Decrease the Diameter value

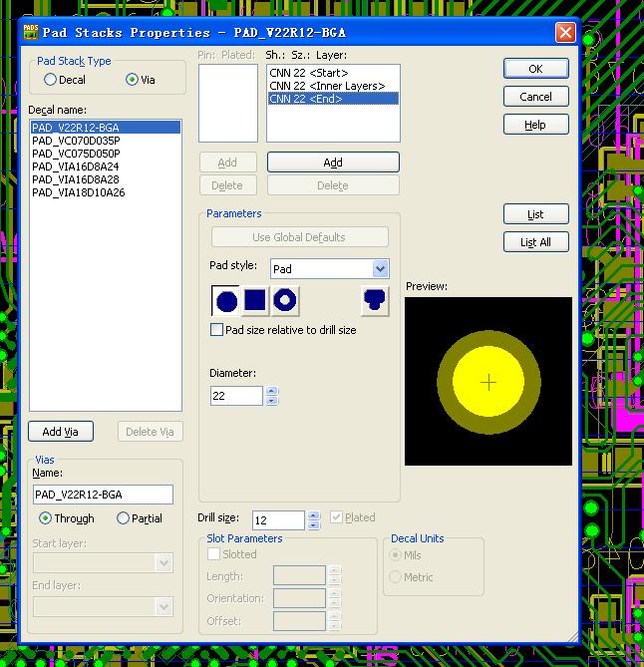click(271, 401)
